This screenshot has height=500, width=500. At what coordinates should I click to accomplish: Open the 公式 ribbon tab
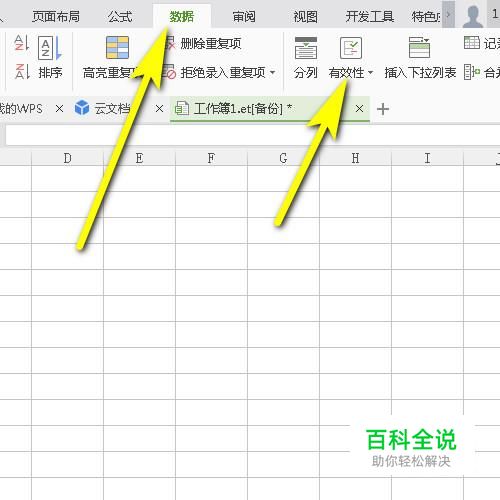click(x=120, y=16)
